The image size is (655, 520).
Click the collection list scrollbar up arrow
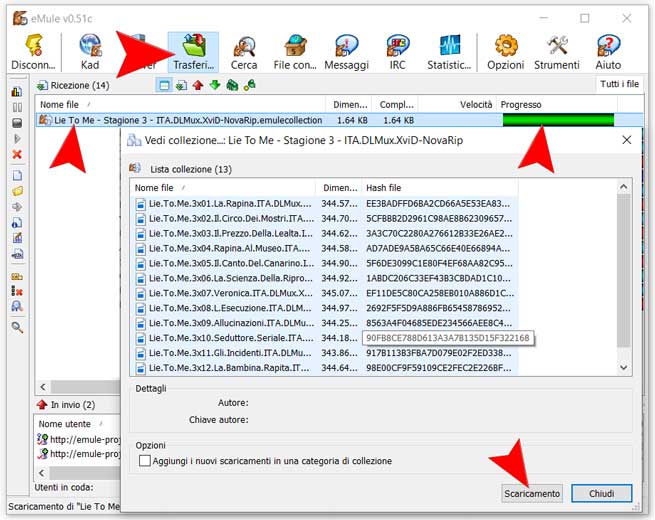tap(624, 187)
